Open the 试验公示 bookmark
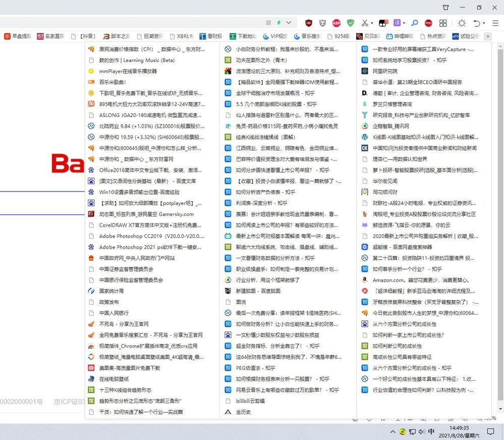Viewport: 504px width, 440px height. 466,36
